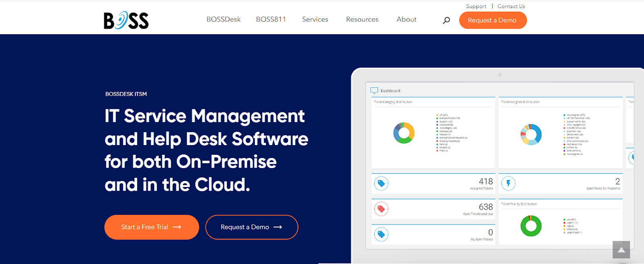
Task: Click the Ticket Assignee Distribution title
Action: (520, 102)
